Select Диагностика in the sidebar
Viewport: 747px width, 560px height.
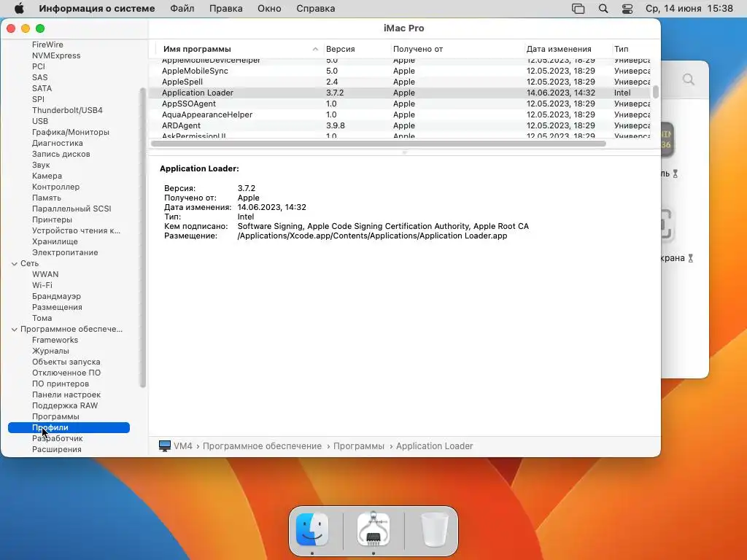[57, 143]
